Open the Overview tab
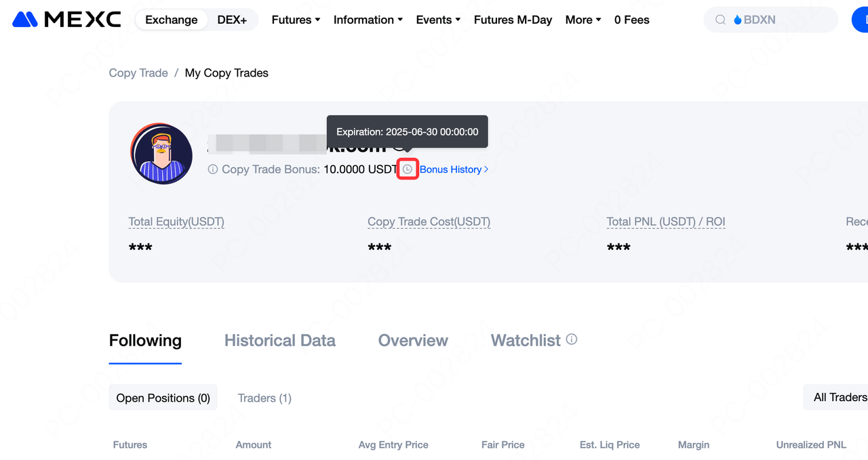This screenshot has width=868, height=460. click(413, 340)
